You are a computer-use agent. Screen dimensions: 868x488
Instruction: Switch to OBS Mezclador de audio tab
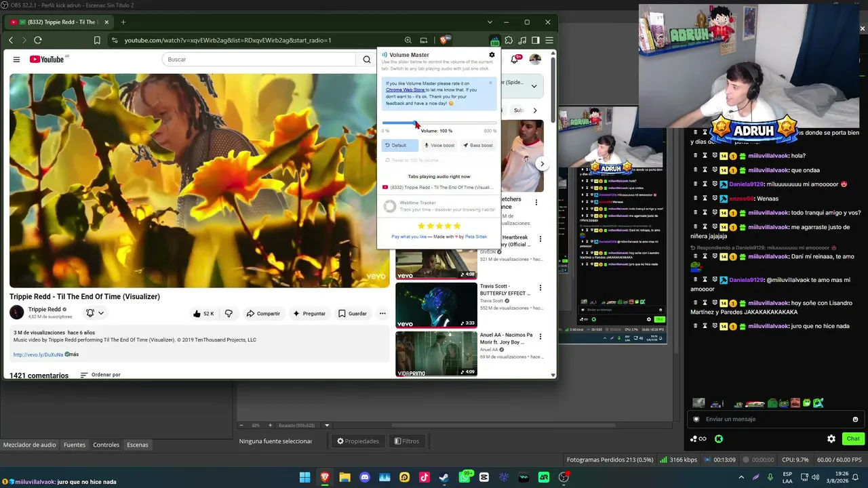pyautogui.click(x=30, y=445)
